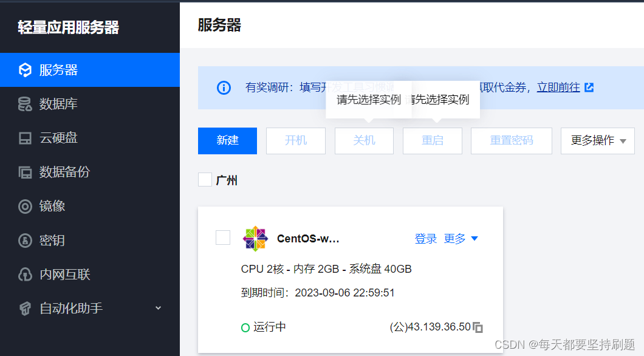Image resolution: width=644 pixels, height=356 pixels.
Task: Tick the 广州 region checkbox
Action: click(x=205, y=180)
